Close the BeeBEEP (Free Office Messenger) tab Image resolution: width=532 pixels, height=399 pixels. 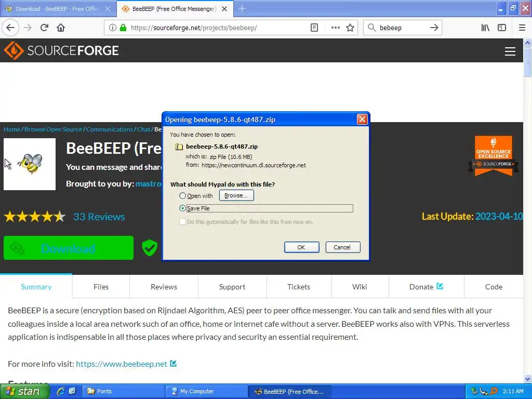tap(224, 9)
